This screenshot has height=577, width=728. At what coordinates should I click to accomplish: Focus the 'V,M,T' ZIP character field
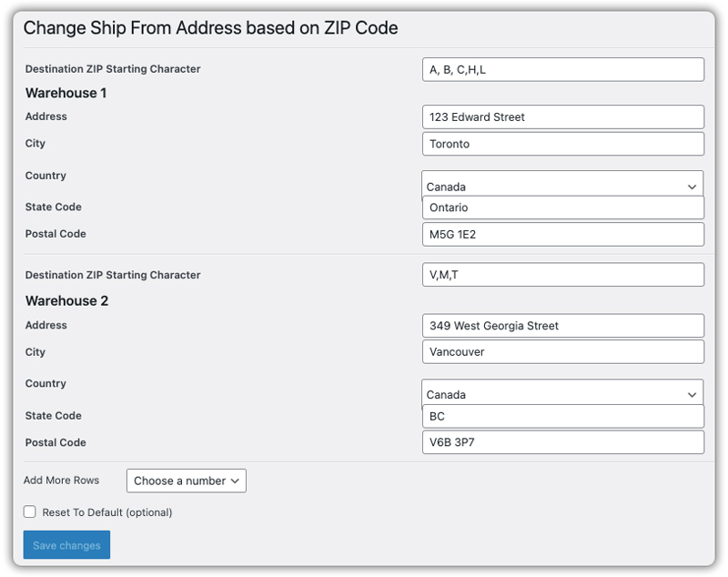point(562,275)
